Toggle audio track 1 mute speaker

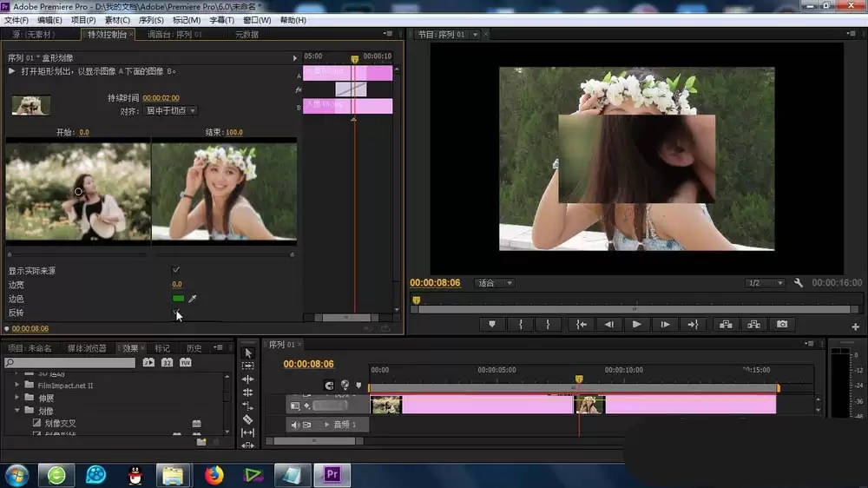(294, 425)
